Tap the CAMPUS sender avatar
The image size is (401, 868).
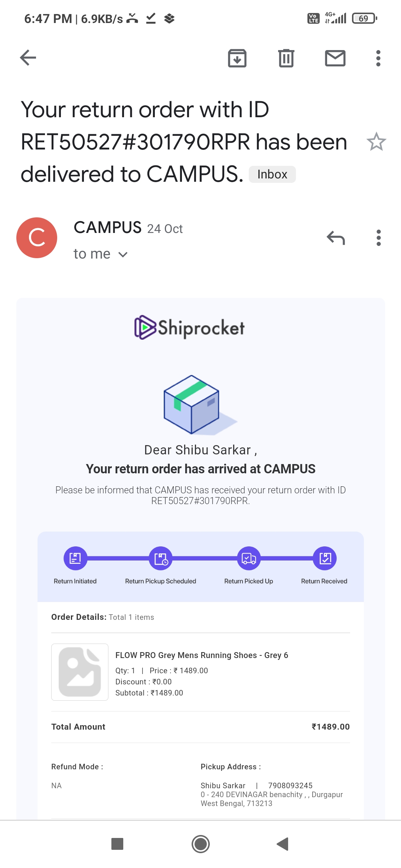click(x=37, y=238)
